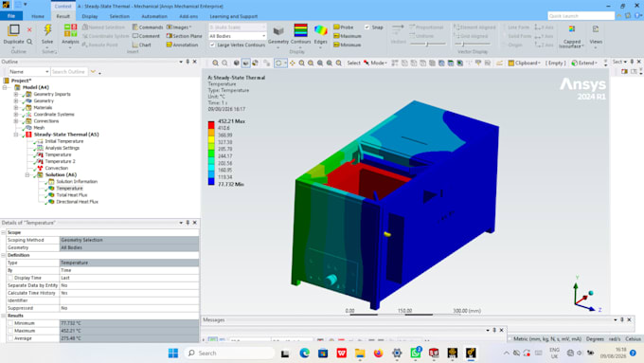Click the red delete X in ribbon
644x363 pixels.
click(29, 29)
